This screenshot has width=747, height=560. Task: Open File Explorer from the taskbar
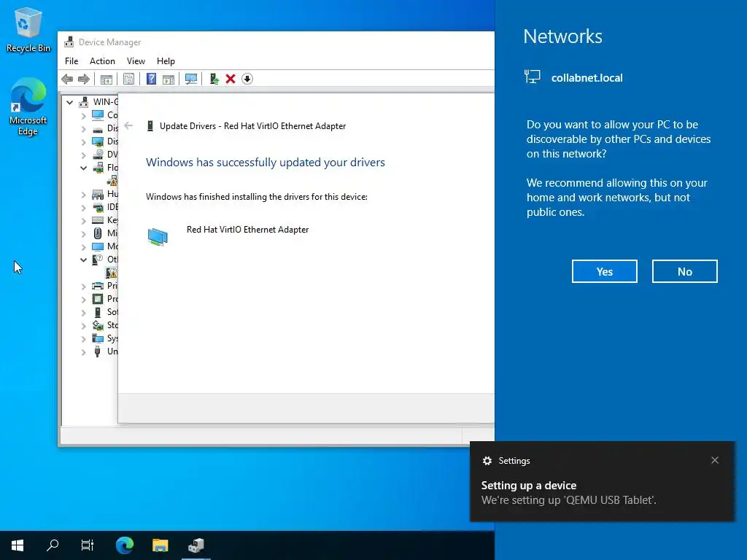pyautogui.click(x=160, y=545)
